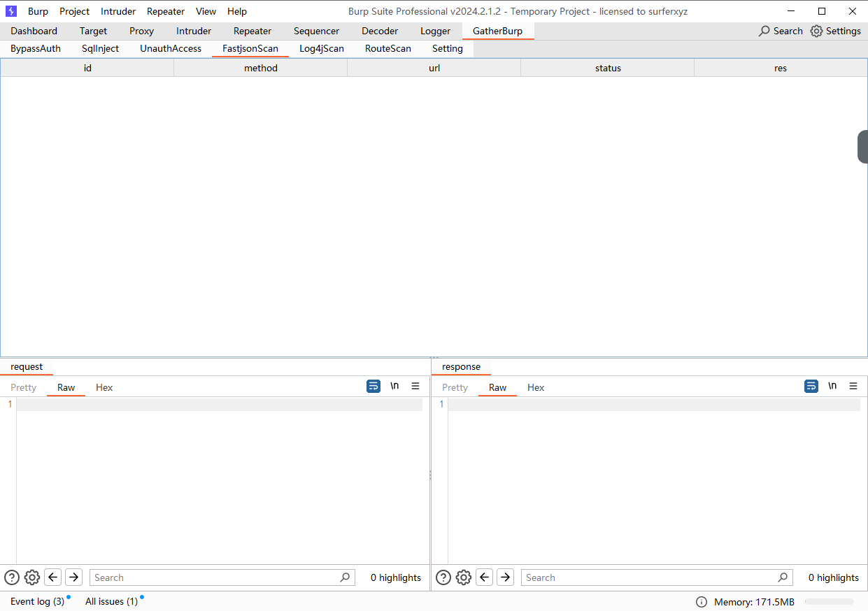The width and height of the screenshot is (868, 611).
Task: Click help icon below request pane
Action: point(12,577)
